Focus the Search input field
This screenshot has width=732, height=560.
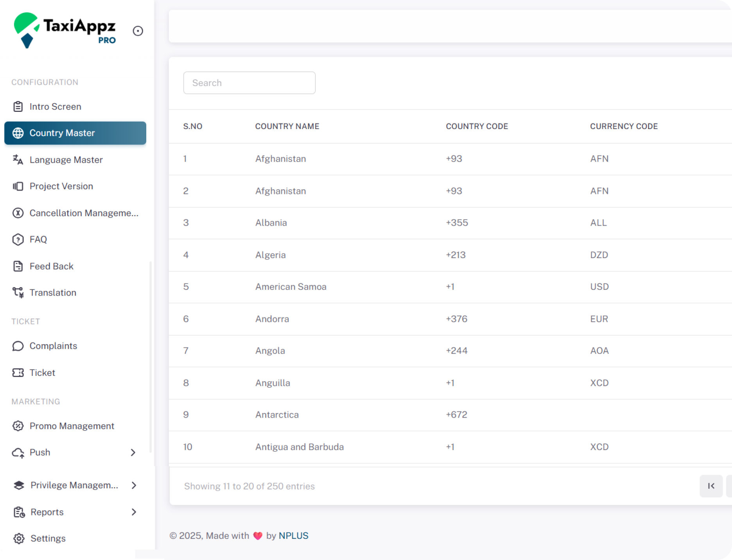249,83
